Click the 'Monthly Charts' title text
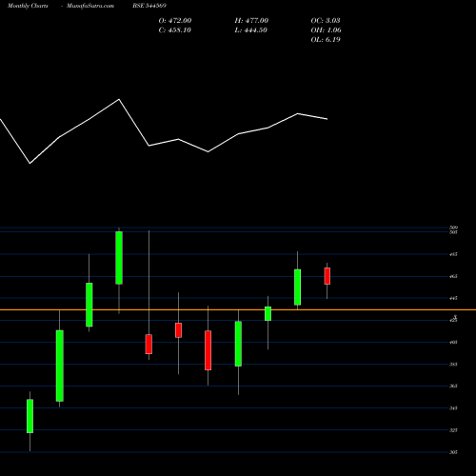The image size is (476, 476). coord(28,6)
